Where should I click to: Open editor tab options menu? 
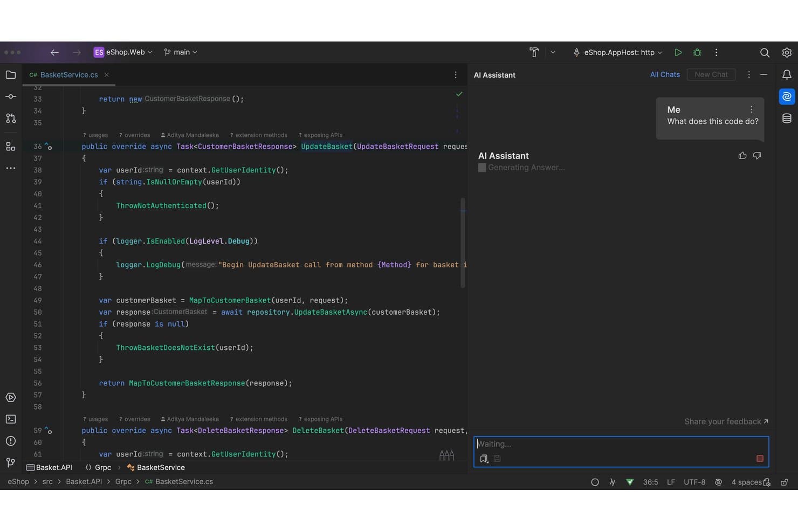click(456, 75)
